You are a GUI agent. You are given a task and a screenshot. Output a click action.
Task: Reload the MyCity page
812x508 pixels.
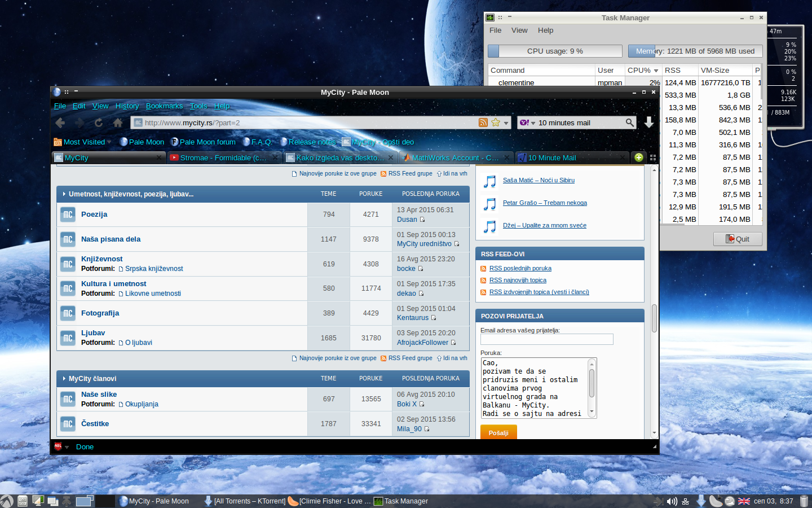point(99,122)
